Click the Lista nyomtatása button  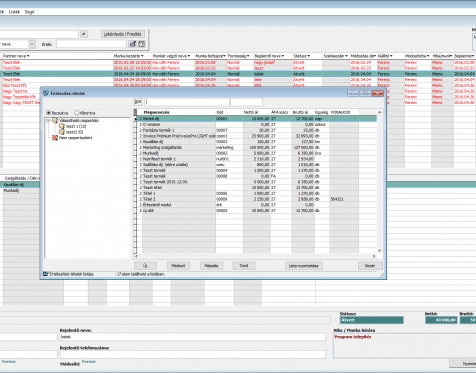(x=304, y=266)
